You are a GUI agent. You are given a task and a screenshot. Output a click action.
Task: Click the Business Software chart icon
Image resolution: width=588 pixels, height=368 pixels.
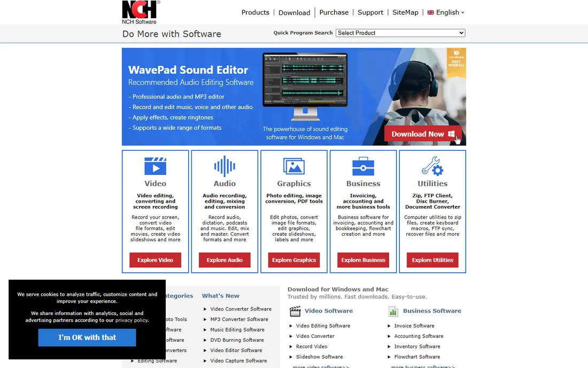tap(393, 311)
